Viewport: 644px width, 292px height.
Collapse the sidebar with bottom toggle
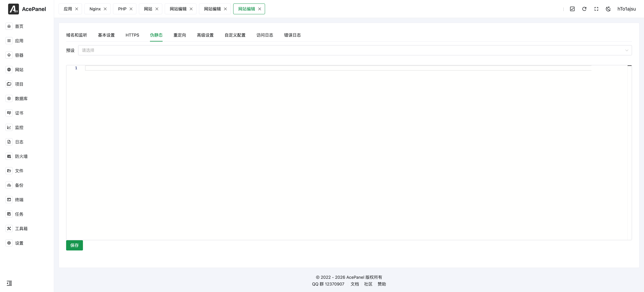pyautogui.click(x=9, y=283)
